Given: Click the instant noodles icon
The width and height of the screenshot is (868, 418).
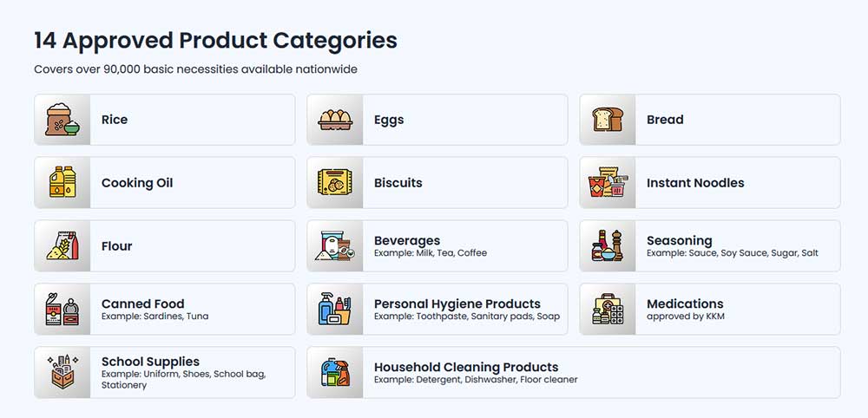Looking at the screenshot, I should click(x=608, y=182).
